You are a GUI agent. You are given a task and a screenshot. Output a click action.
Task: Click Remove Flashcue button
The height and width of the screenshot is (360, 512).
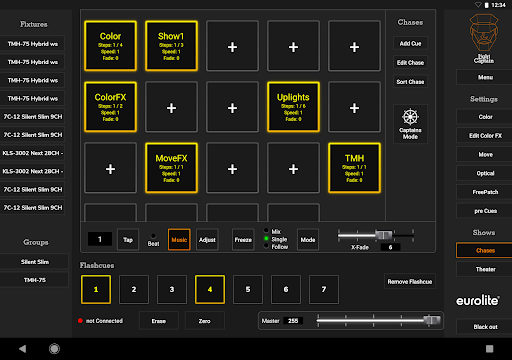(x=410, y=282)
